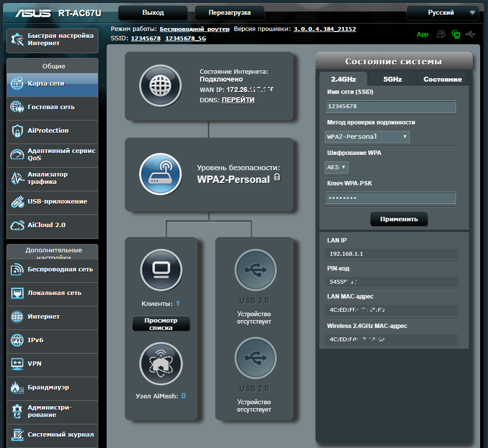Expand the AES encryption dropdown

[337, 167]
